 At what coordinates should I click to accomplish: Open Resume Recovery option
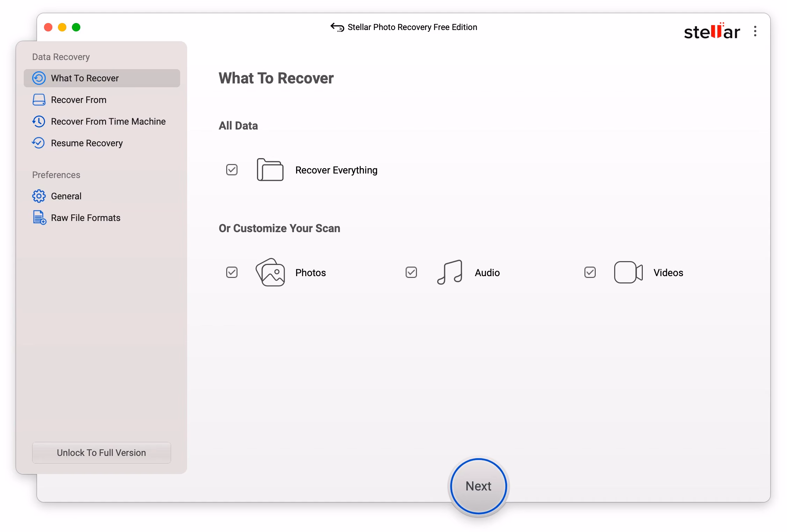(102, 143)
